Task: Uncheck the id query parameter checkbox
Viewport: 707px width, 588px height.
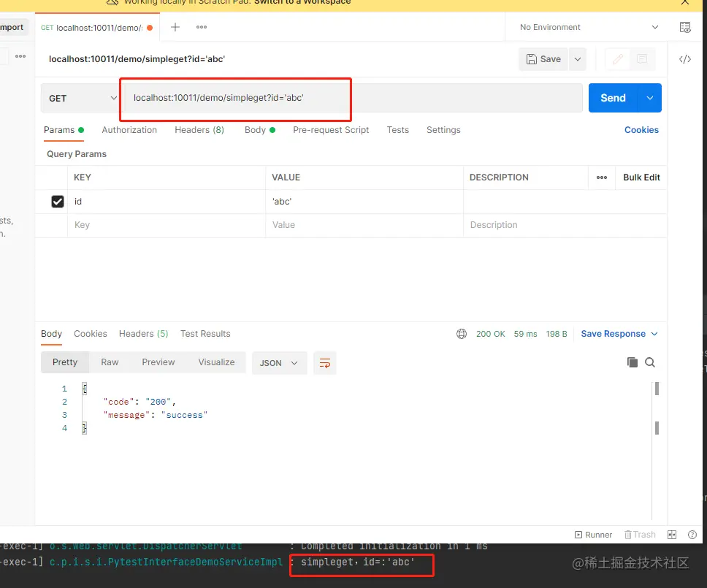Action: point(58,202)
